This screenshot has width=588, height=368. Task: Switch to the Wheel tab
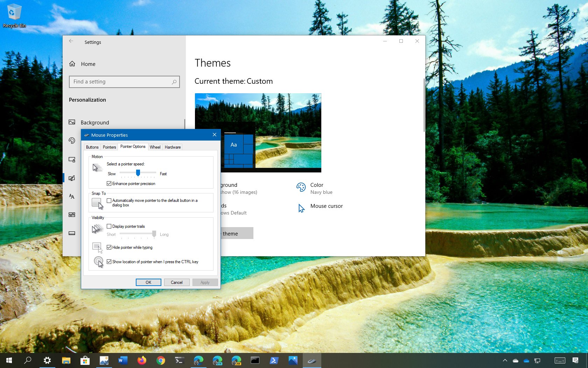click(x=155, y=147)
